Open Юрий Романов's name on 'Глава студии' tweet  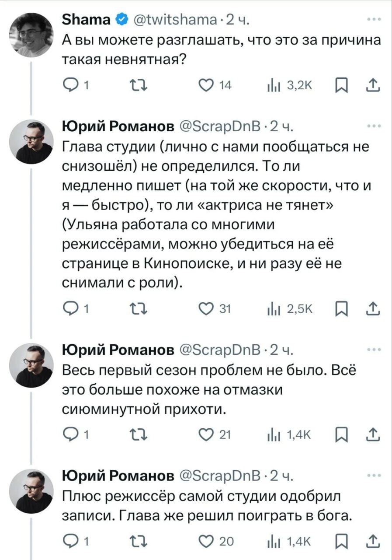pyautogui.click(x=118, y=126)
